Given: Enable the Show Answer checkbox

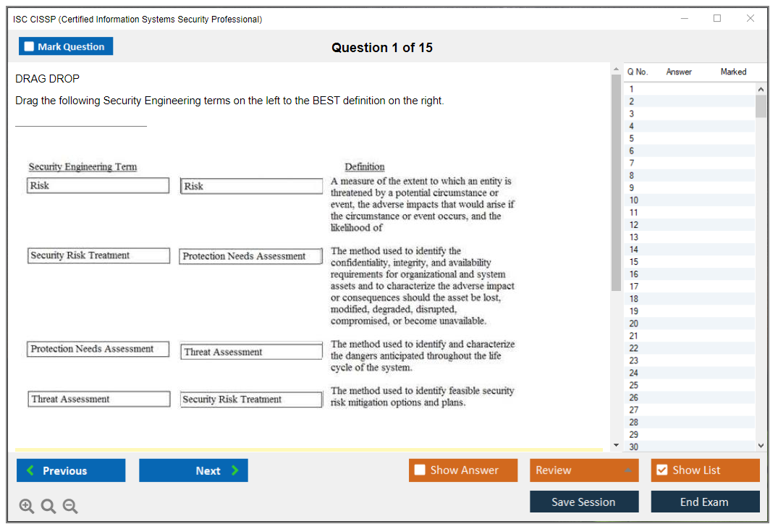Looking at the screenshot, I should coord(420,470).
